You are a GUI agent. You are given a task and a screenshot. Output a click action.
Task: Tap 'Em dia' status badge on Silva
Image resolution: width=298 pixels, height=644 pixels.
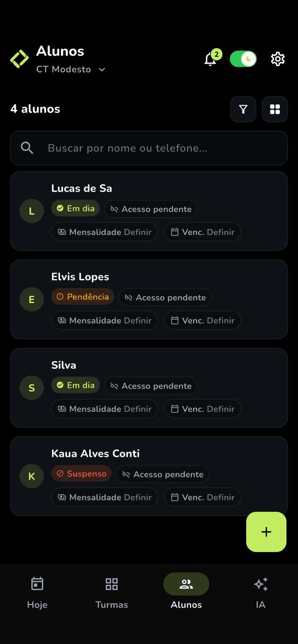[75, 385]
